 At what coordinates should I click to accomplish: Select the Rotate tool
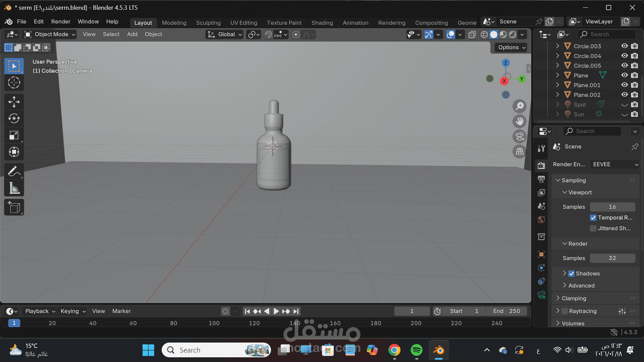14,119
